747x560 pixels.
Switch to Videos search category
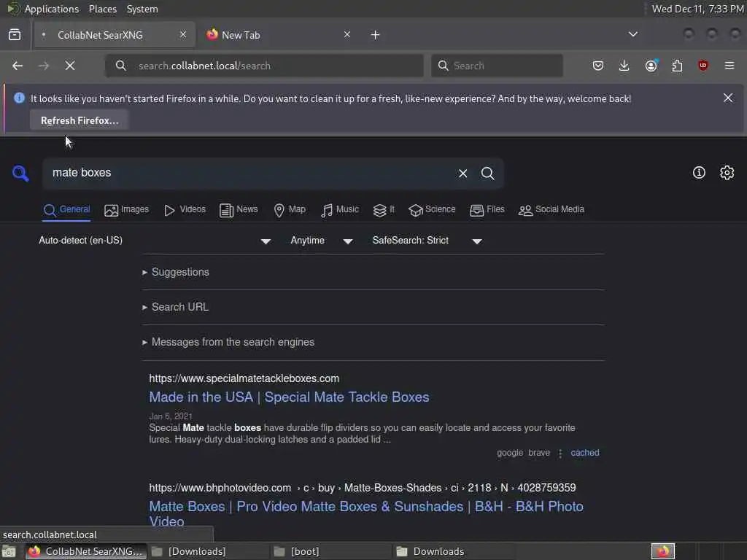(185, 209)
